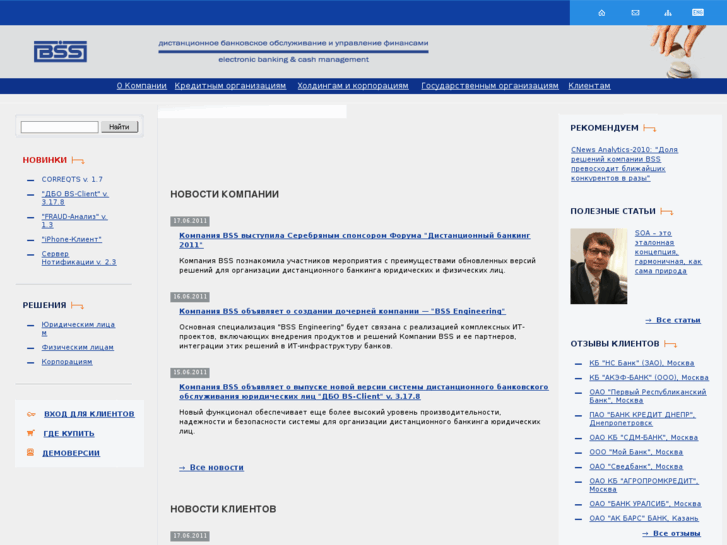Open ДБО BS-Client v. 3.17.8 sidebar link
Viewport: 727px width, 545px height.
75,198
